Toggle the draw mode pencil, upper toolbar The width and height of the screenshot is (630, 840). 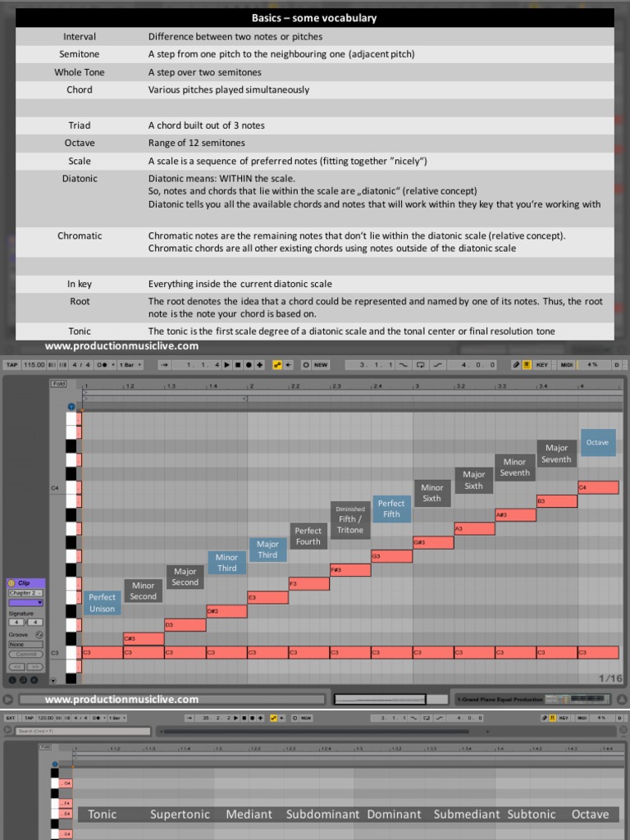pyautogui.click(x=516, y=365)
